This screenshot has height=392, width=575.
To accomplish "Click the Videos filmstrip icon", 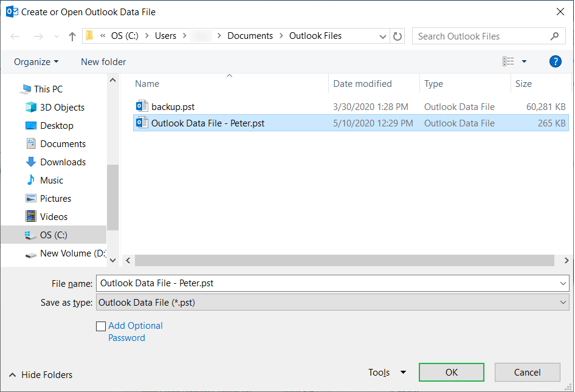I will (x=31, y=216).
